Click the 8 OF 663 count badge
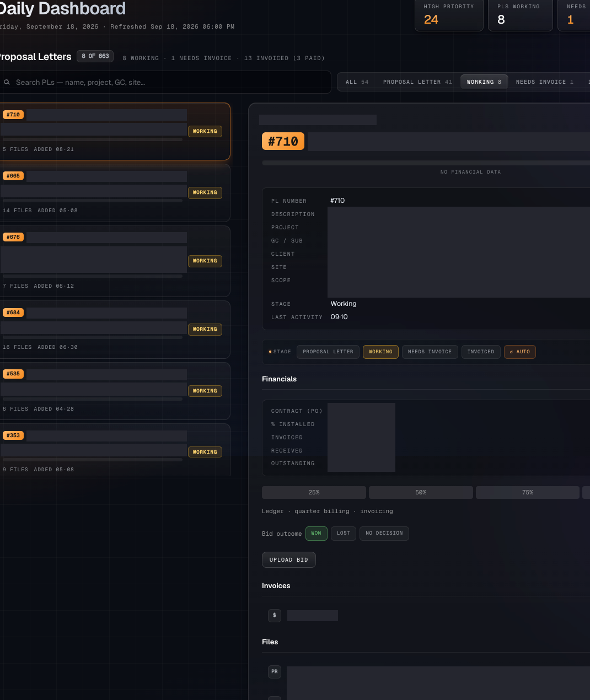Screen dimensions: 590x700 pos(95,56)
